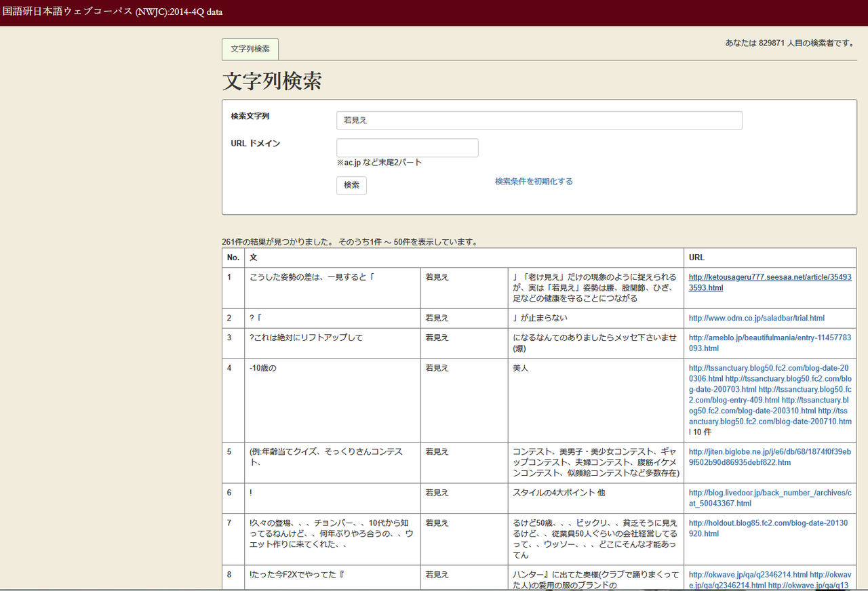Click 若見え keyword cell in row 6
Image resolution: width=868 pixels, height=591 pixels.
[464, 498]
